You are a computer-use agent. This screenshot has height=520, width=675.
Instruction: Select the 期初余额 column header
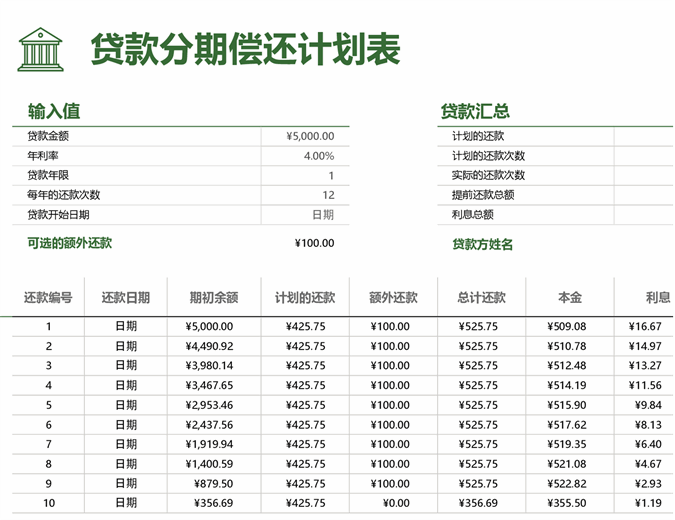(x=214, y=297)
